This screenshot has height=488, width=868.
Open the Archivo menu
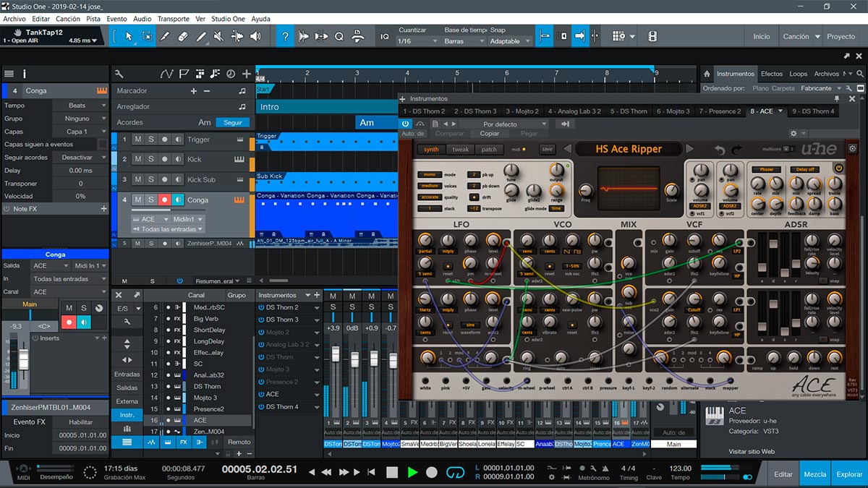tap(14, 19)
